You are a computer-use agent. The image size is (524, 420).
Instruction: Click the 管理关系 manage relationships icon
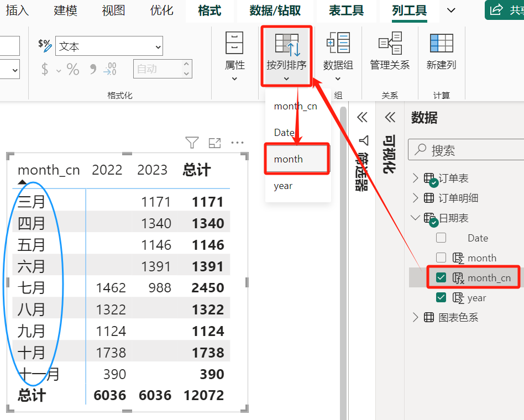pyautogui.click(x=390, y=43)
